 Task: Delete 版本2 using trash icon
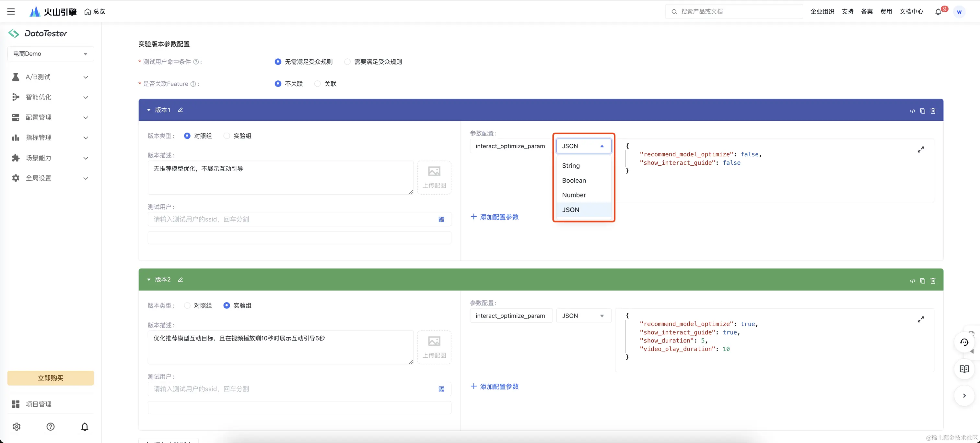933,281
